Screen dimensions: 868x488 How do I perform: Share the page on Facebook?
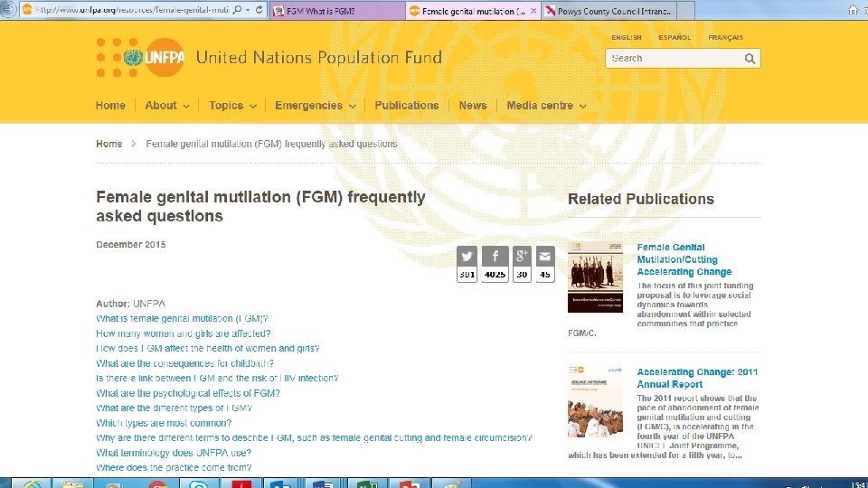pyautogui.click(x=495, y=256)
